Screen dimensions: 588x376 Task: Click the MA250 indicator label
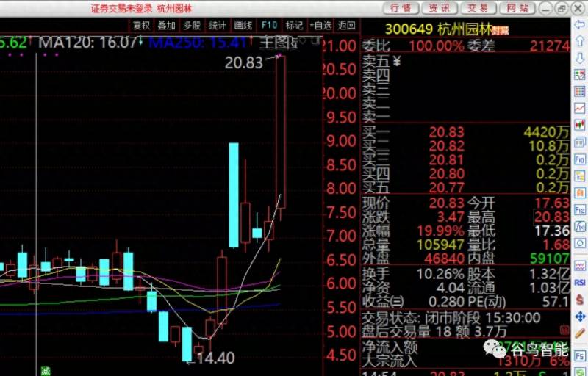point(197,43)
